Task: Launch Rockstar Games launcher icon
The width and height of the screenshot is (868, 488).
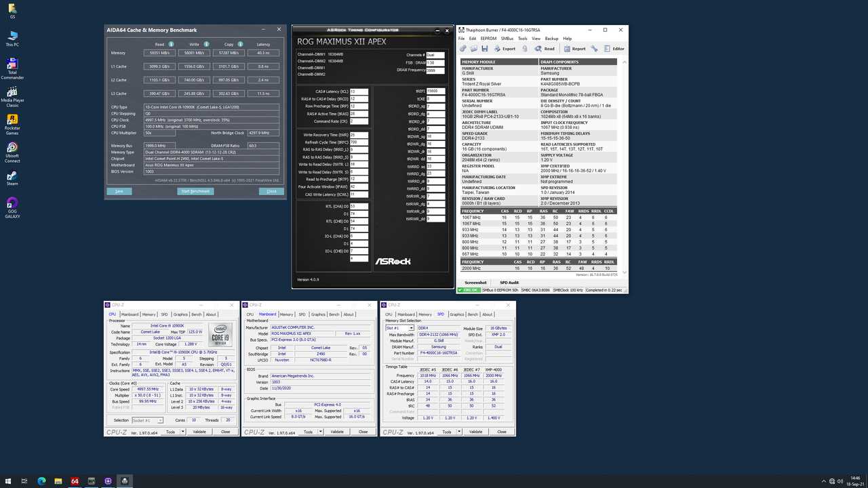Action: [12, 125]
